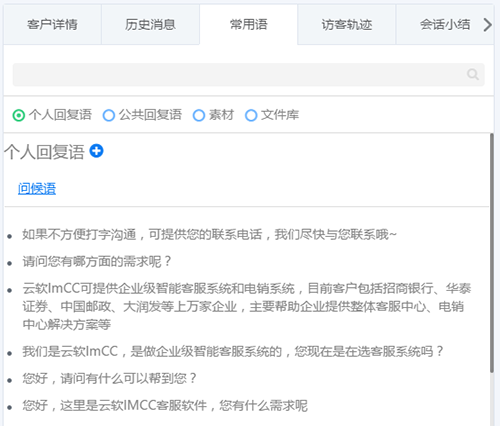Image resolution: width=500 pixels, height=426 pixels.
Task: Switch to the 历史消息 tab
Action: tap(150, 24)
